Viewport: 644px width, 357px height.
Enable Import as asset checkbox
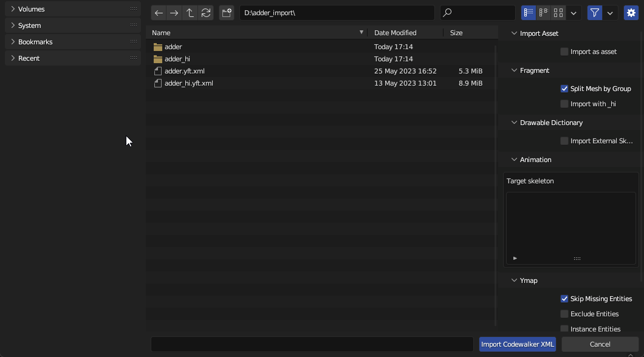(x=564, y=52)
